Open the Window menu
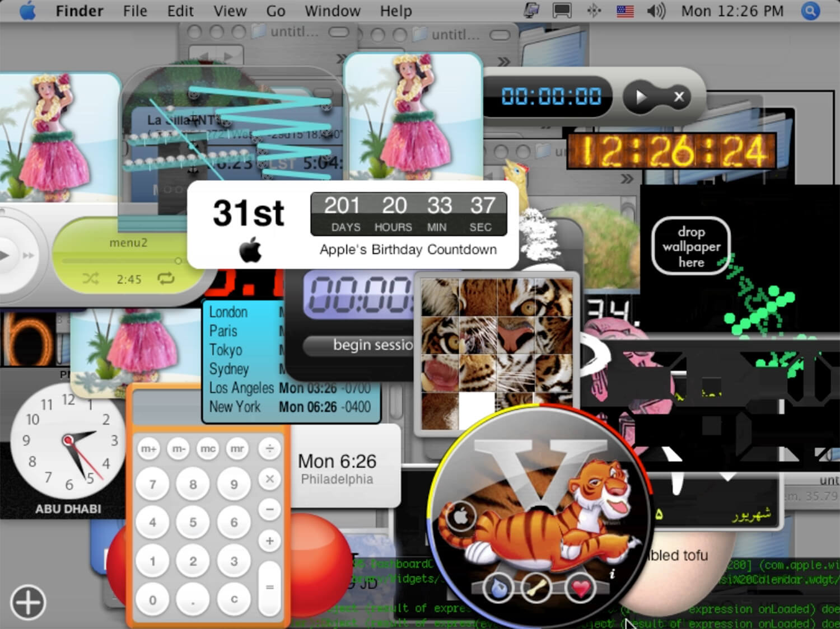The width and height of the screenshot is (840, 629). coord(332,11)
